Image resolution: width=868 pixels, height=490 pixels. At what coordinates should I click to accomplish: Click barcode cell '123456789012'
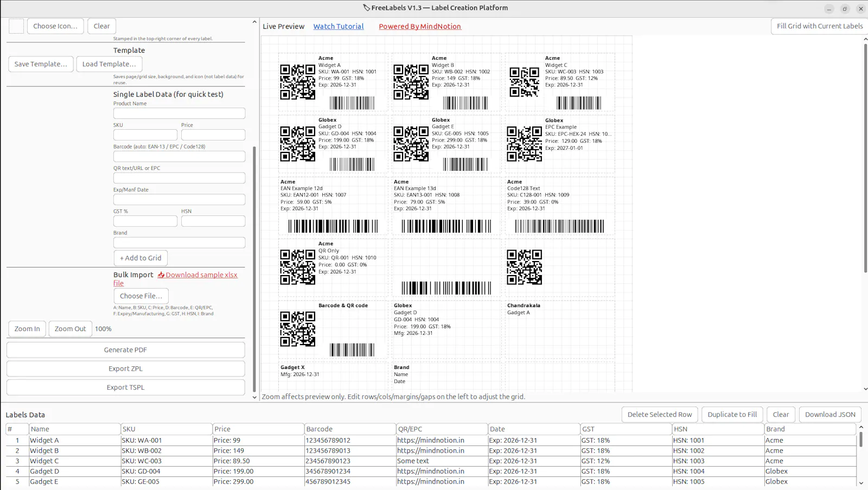[350, 441]
